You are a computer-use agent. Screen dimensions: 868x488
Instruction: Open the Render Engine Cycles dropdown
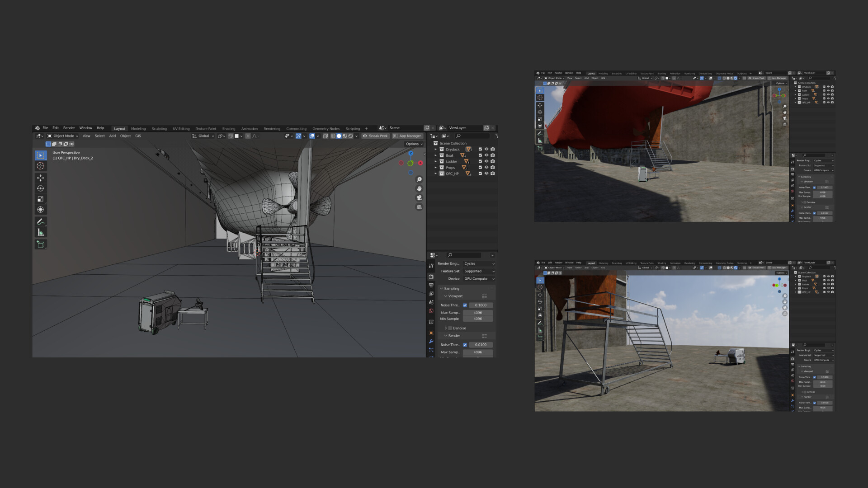tap(479, 263)
